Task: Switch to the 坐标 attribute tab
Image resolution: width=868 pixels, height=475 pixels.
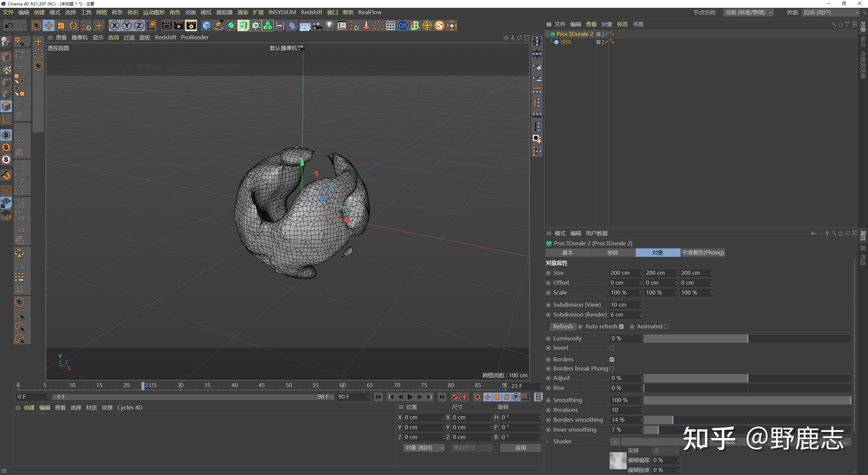Action: point(613,253)
